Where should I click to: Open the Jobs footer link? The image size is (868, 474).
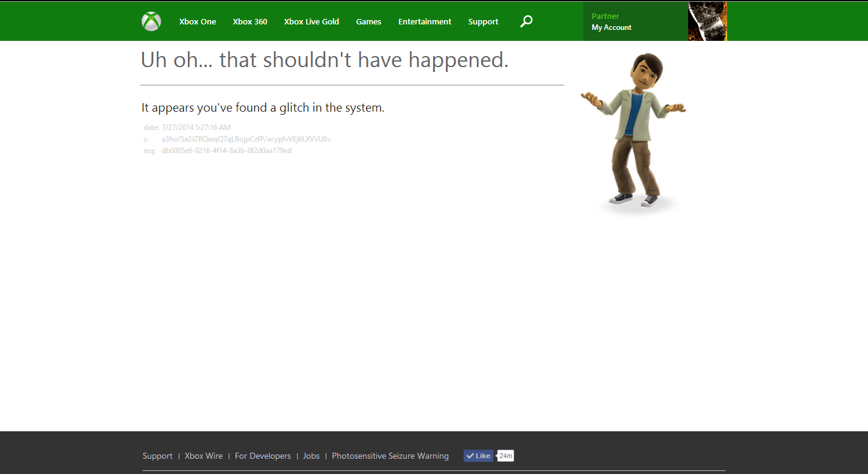tap(311, 456)
